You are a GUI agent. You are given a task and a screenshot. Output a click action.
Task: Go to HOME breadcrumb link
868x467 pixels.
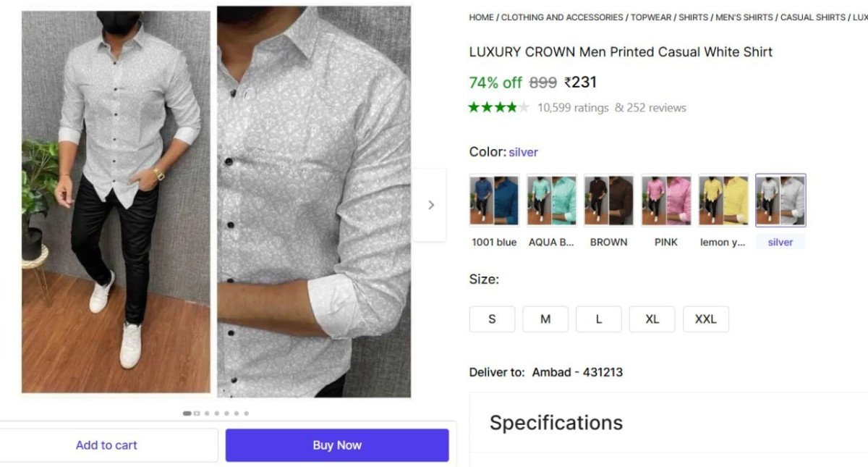point(481,17)
